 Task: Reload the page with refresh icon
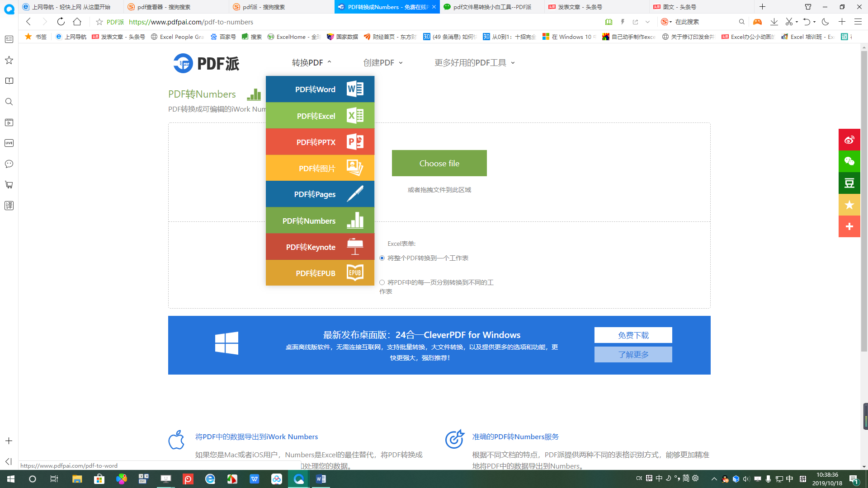[61, 22]
